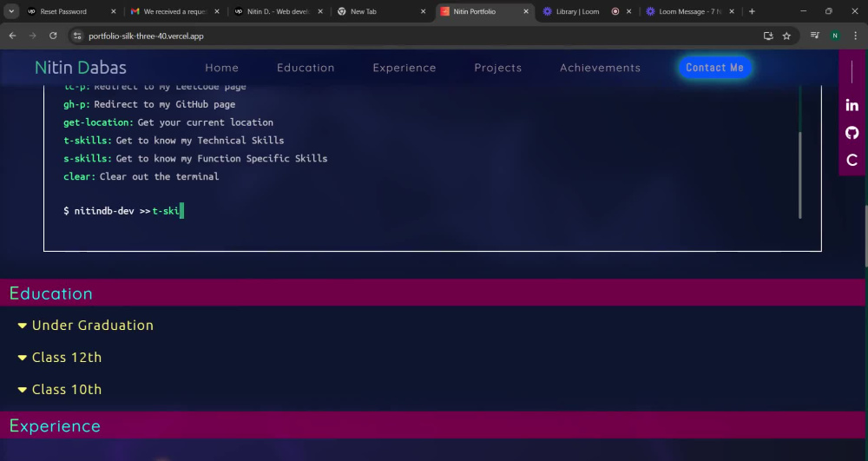Expand the Under Graduation section

[x=86, y=326]
